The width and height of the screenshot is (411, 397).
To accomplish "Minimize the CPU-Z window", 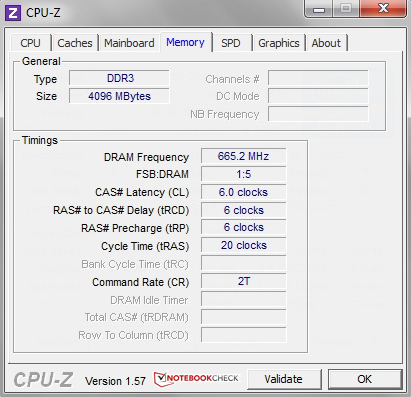I will pyautogui.click(x=319, y=8).
